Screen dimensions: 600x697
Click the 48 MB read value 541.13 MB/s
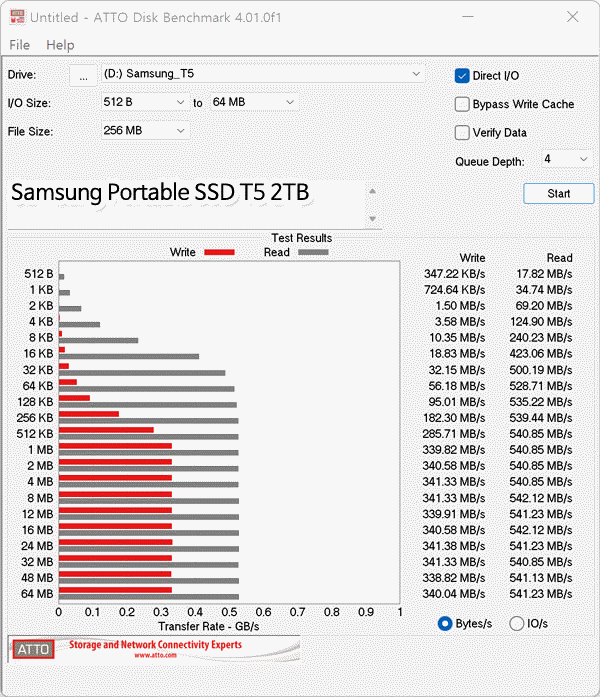pos(541,578)
